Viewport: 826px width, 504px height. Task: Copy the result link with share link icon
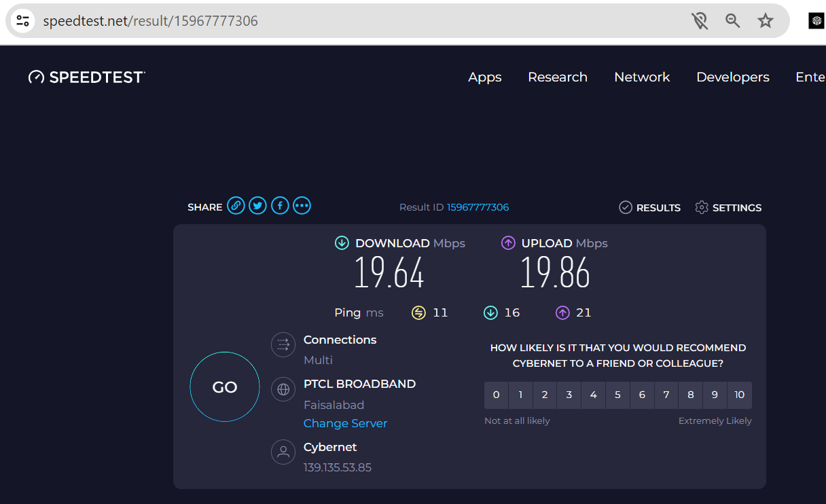[x=236, y=206]
